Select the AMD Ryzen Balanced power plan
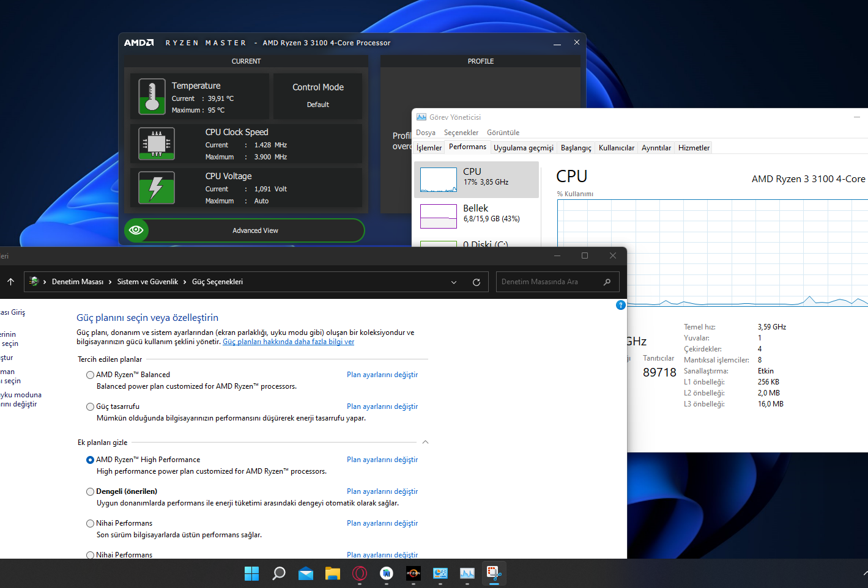This screenshot has width=868, height=588. point(91,375)
